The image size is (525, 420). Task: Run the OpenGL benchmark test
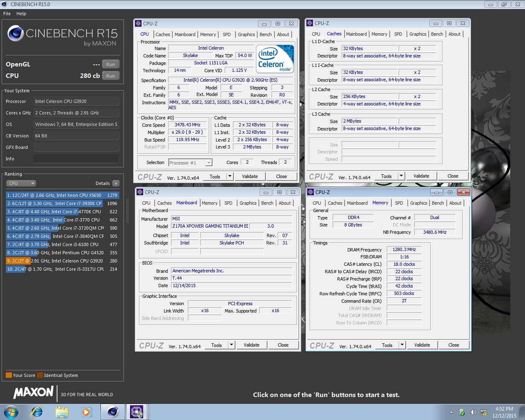coord(110,64)
